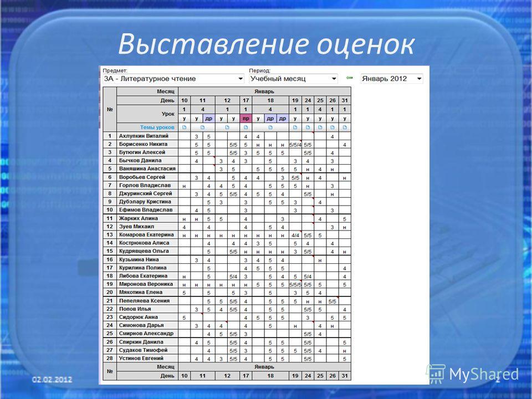Viewport: 532px width, 399px height.
Task: Click student Жарких Алина
Action: tap(138, 218)
